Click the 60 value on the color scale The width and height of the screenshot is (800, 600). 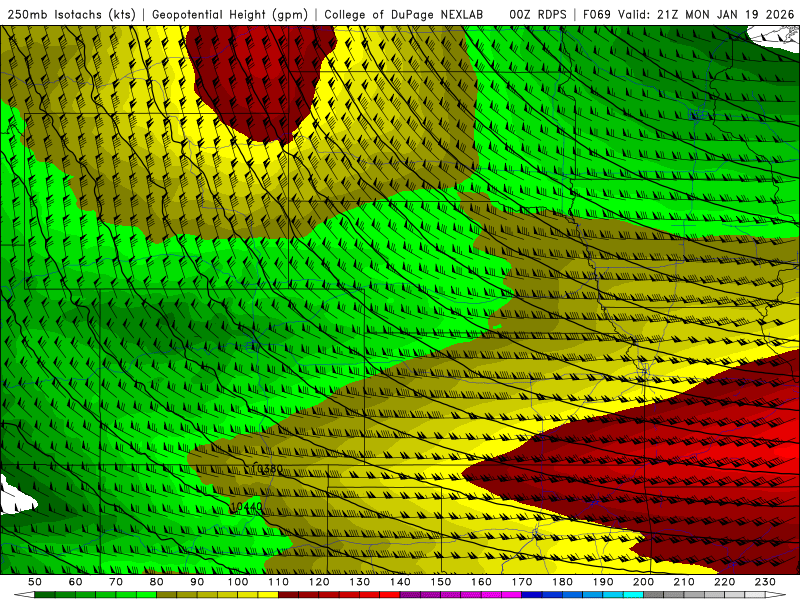tap(76, 582)
